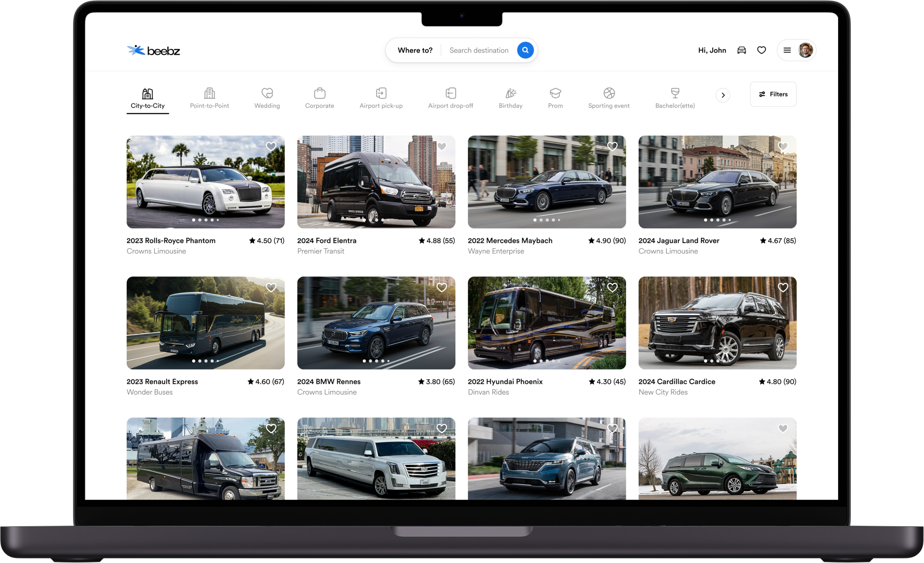The image size is (924, 563).
Task: Favorite the 2024 Ford Elentra heart
Action: pos(442,146)
